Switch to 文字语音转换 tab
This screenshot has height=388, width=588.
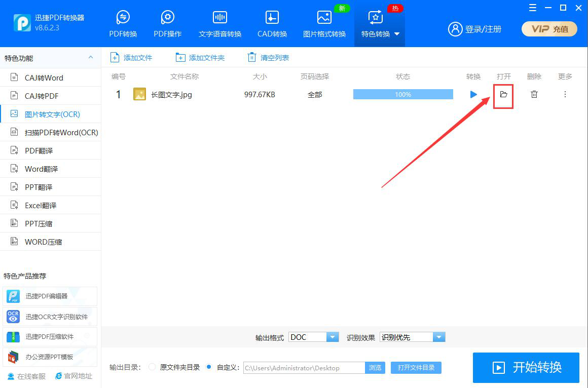tap(220, 24)
